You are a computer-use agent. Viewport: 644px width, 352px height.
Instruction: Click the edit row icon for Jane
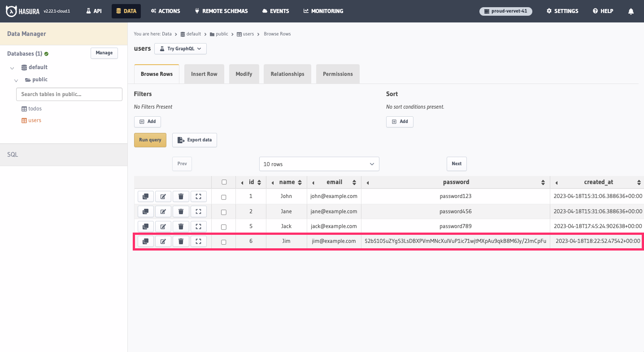(163, 211)
